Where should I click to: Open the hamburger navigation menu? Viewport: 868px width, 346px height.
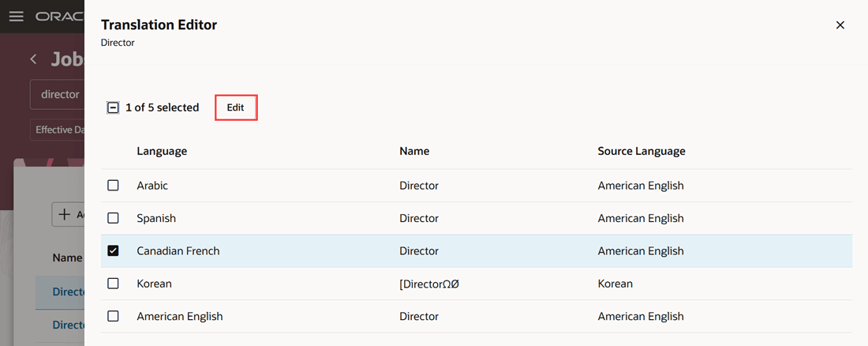tap(17, 16)
